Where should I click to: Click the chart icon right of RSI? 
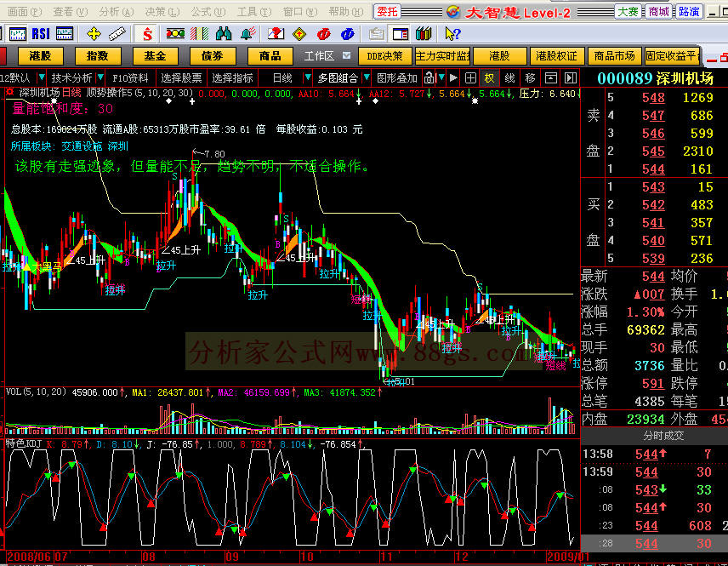pyautogui.click(x=65, y=33)
